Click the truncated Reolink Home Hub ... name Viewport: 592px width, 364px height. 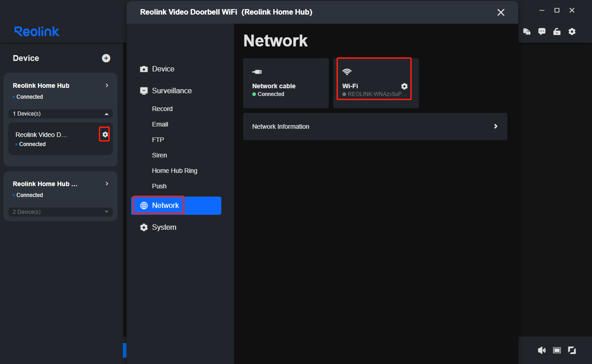pyautogui.click(x=45, y=184)
